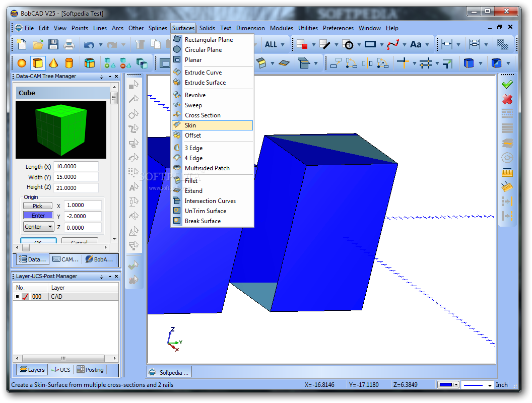Create a cylinder solid
This screenshot has width=532, height=403.
coord(69,63)
